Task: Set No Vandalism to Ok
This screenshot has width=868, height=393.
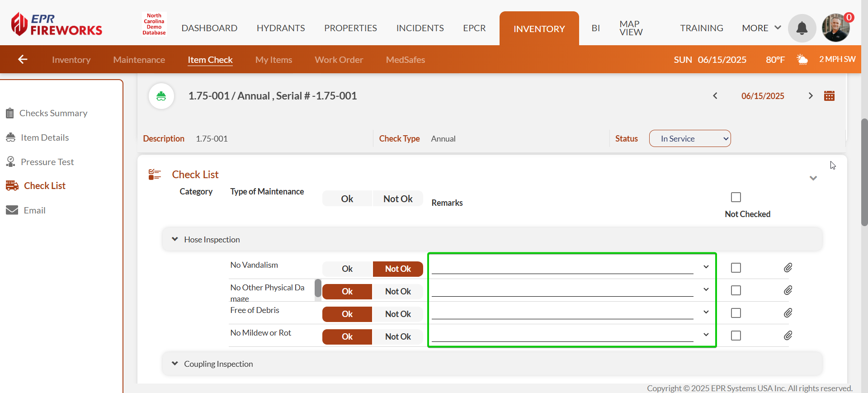Action: [347, 269]
